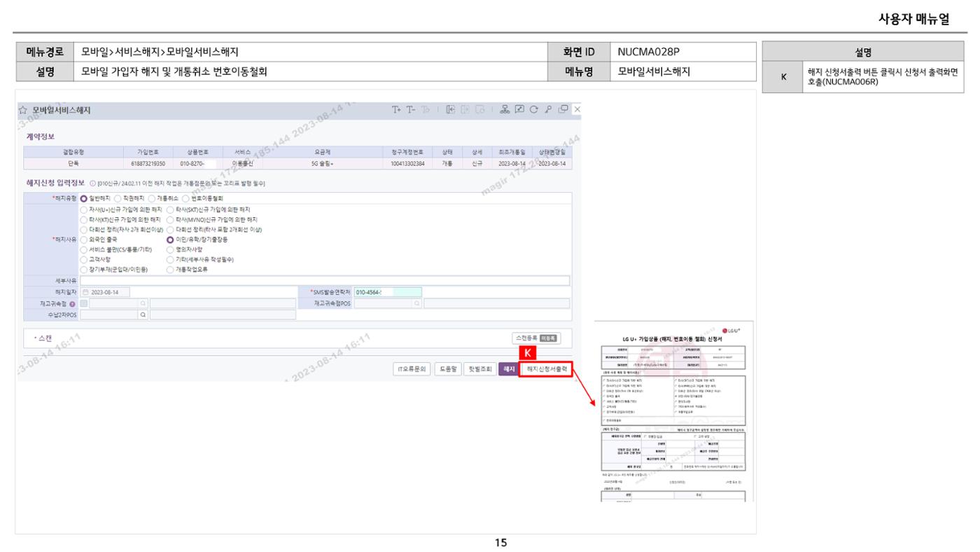Select 기타(세부사유 작성필수) radio
Viewport: 980px width, 552px height.
pos(170,259)
